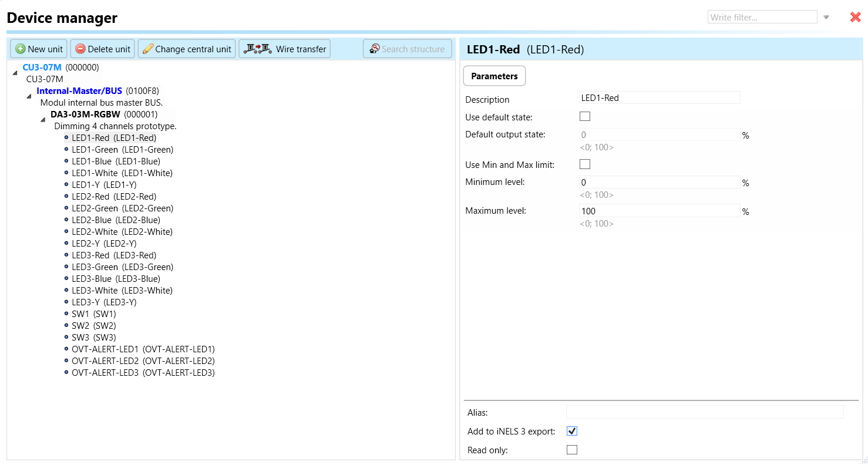Open the Parameters tab
The width and height of the screenshot is (868, 465).
[494, 76]
